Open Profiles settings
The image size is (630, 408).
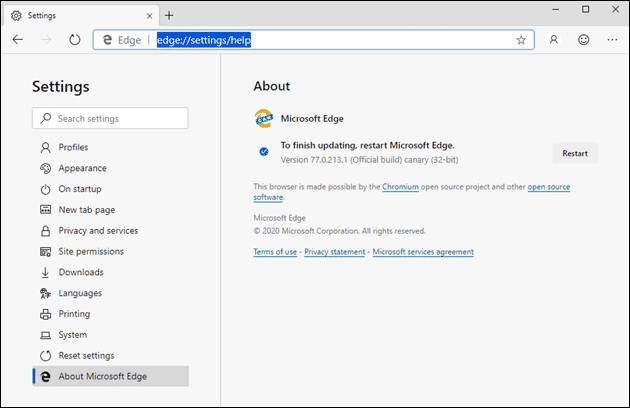click(110, 148)
